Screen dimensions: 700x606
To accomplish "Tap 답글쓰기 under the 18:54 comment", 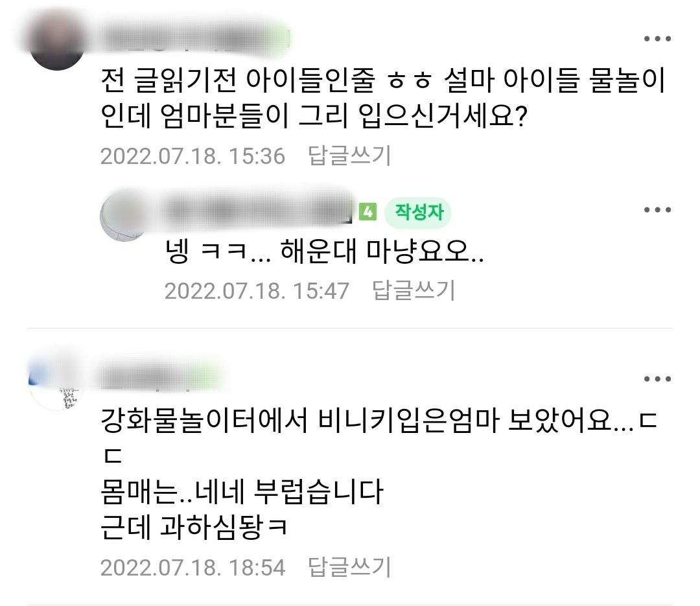I will click(x=349, y=568).
